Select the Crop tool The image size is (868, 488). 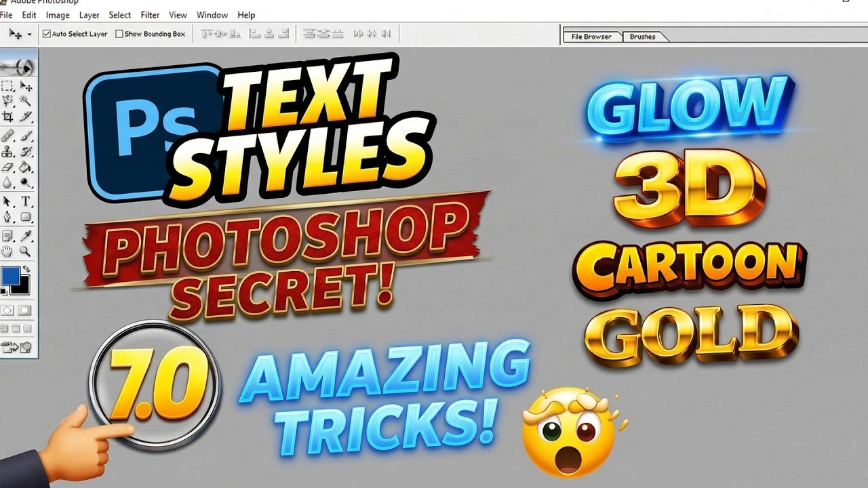coord(7,116)
